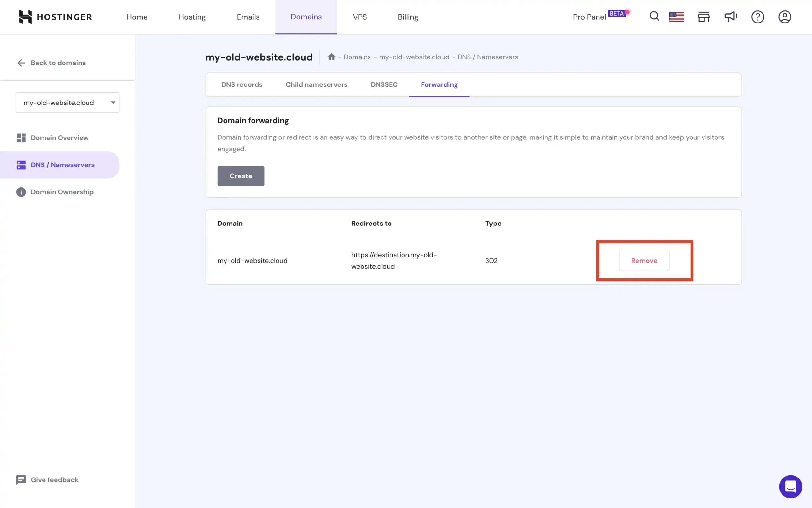Click the Hostinger logo
The image size is (812, 508).
coord(56,17)
